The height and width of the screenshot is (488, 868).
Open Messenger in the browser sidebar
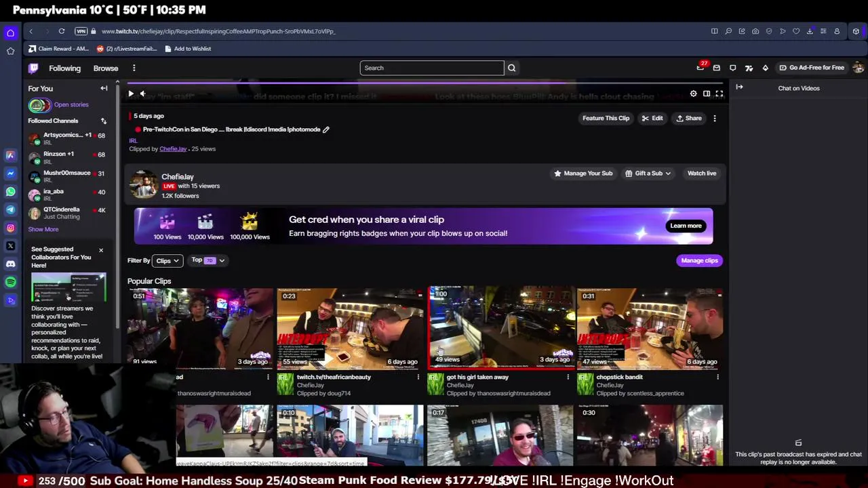point(10,174)
